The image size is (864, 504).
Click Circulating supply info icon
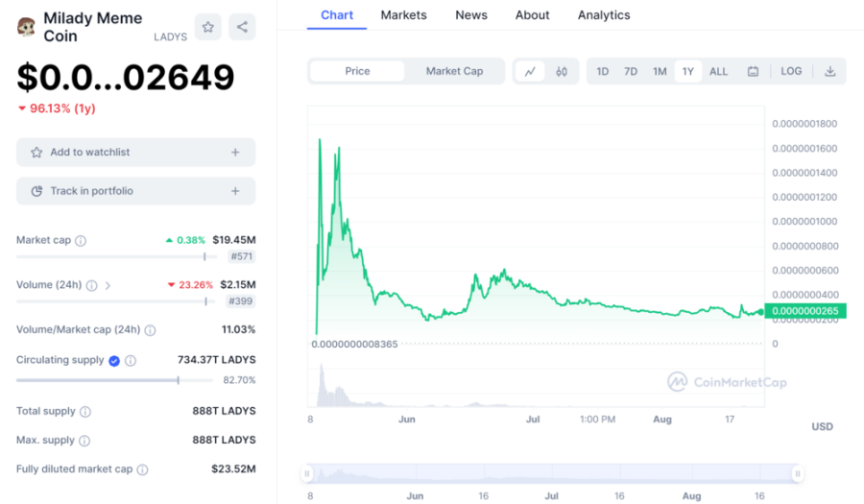[131, 361]
